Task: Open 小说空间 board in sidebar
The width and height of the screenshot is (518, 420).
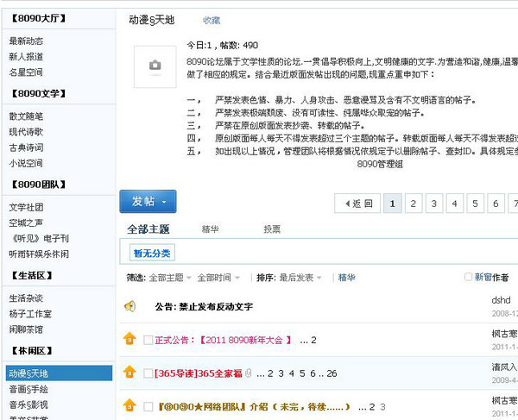Action: tap(26, 163)
